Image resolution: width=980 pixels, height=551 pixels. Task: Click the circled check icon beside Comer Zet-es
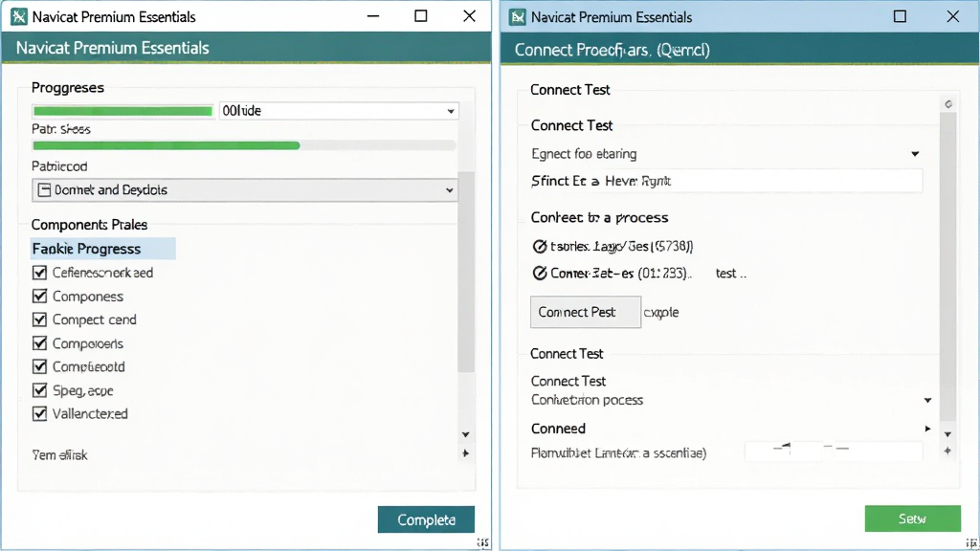pos(540,273)
